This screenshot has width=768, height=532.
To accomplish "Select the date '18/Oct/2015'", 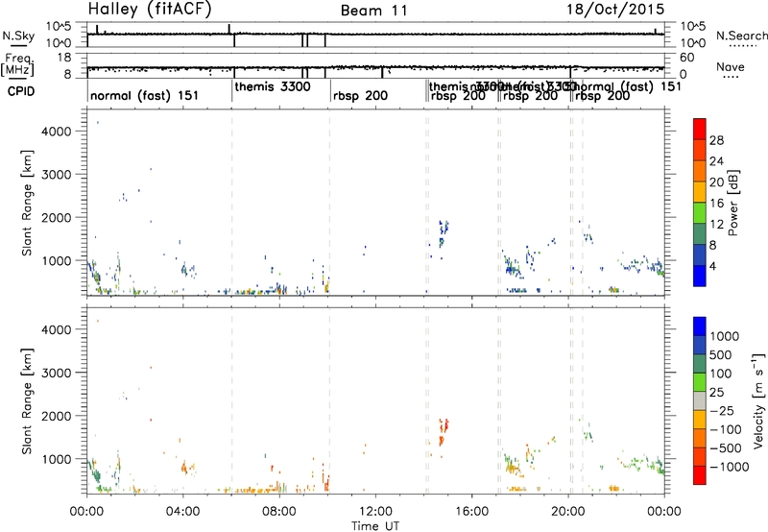I will pos(615,10).
